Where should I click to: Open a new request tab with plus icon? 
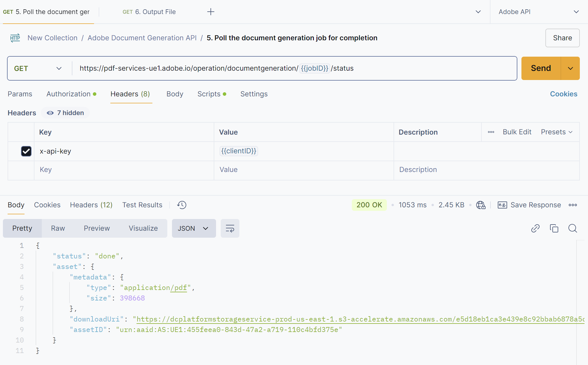click(x=211, y=12)
